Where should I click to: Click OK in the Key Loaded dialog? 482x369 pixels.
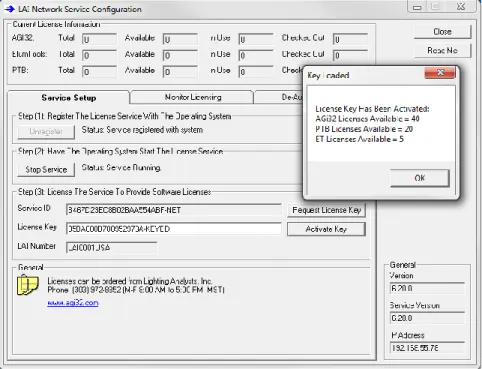click(420, 178)
